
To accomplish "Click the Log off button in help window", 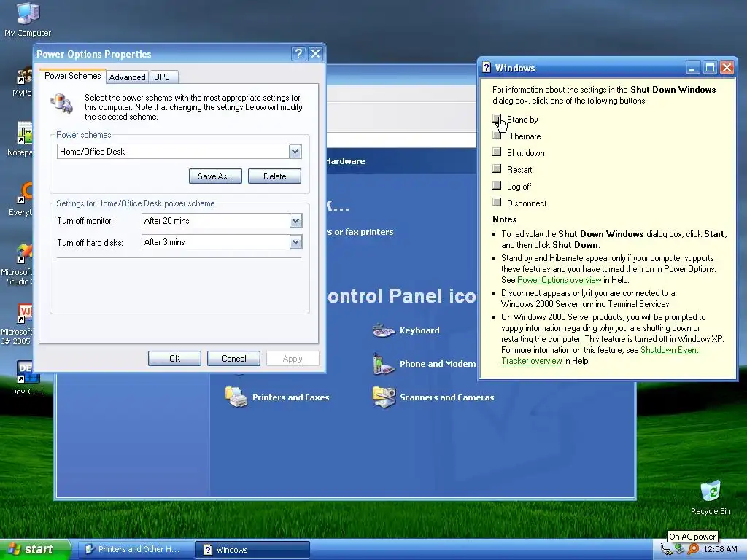I will pyautogui.click(x=497, y=185).
